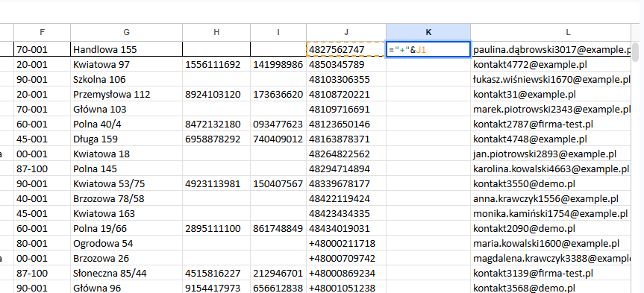Select column J header
This screenshot has width=644, height=293.
346,32
